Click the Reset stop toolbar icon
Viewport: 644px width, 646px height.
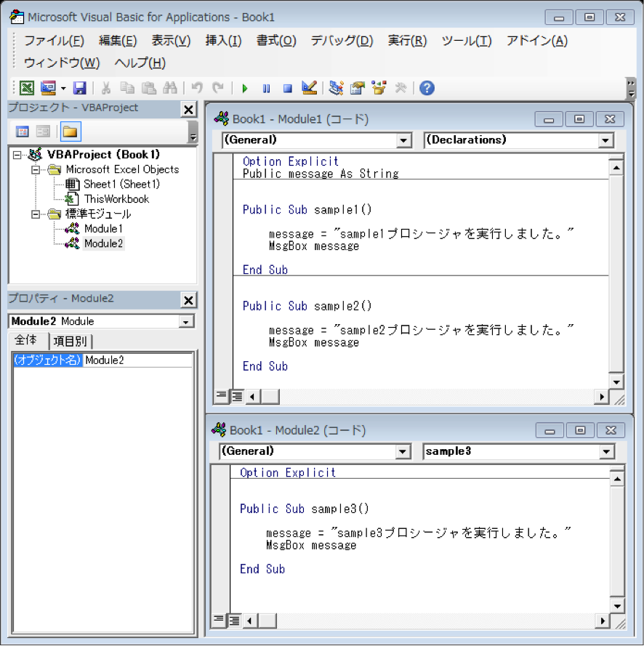pyautogui.click(x=288, y=88)
